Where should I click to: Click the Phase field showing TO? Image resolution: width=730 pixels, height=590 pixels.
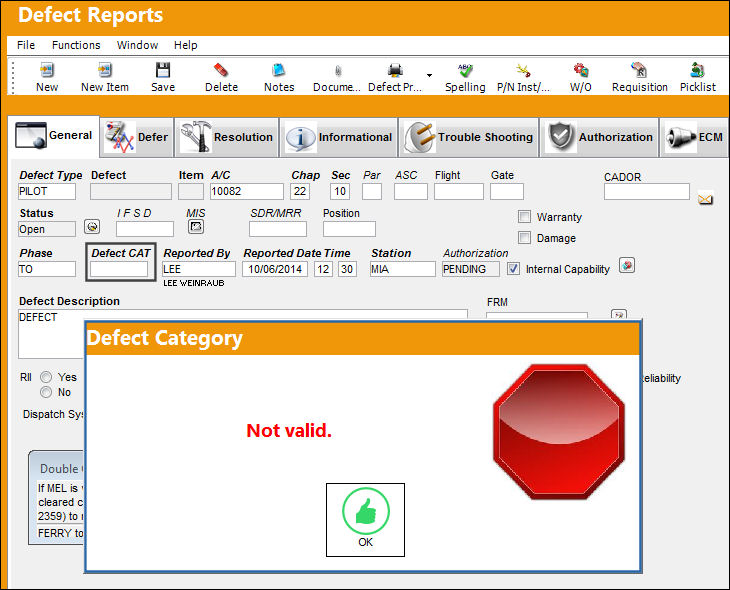pyautogui.click(x=47, y=269)
